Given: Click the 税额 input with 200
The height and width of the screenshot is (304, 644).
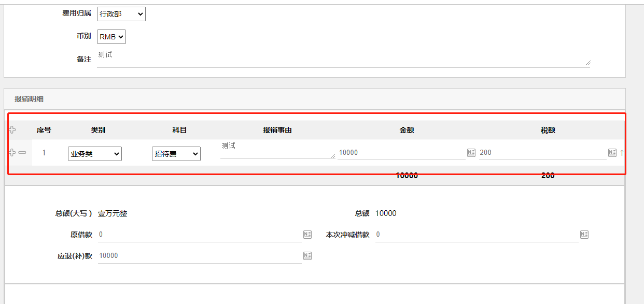Looking at the screenshot, I should [542, 153].
